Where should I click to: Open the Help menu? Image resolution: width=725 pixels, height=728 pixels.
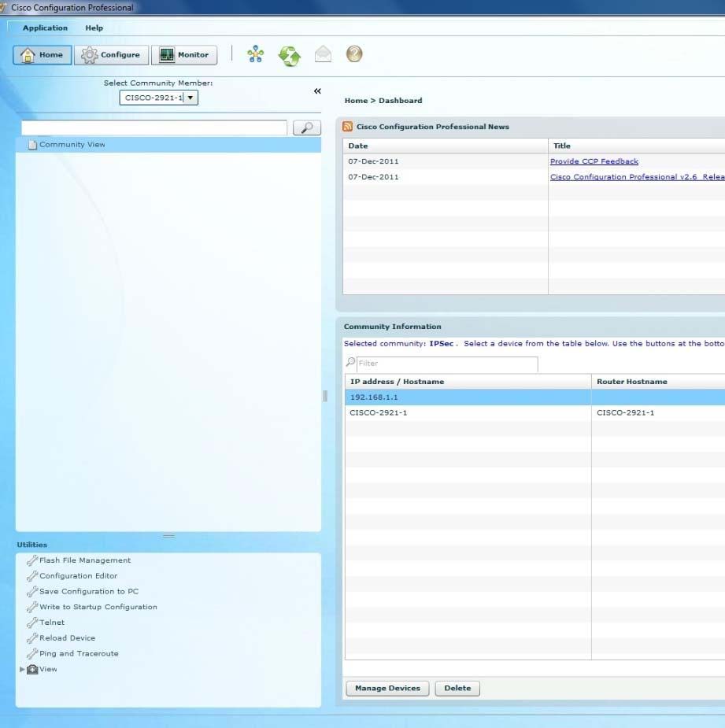tap(94, 28)
